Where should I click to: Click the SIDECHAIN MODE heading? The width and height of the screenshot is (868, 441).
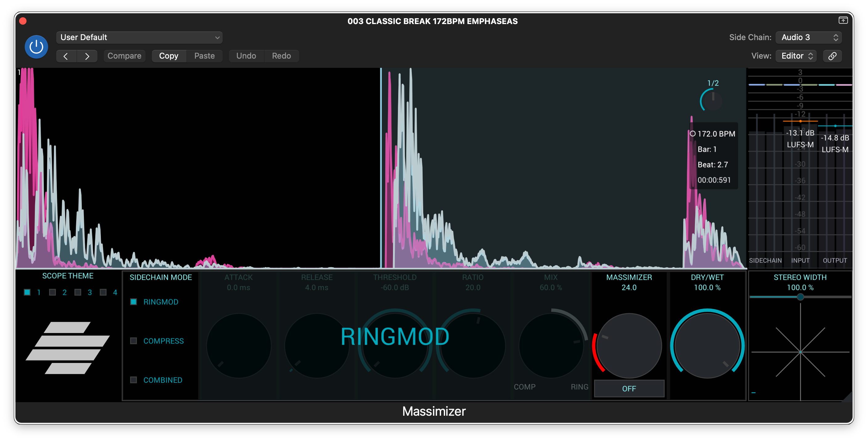(x=161, y=278)
